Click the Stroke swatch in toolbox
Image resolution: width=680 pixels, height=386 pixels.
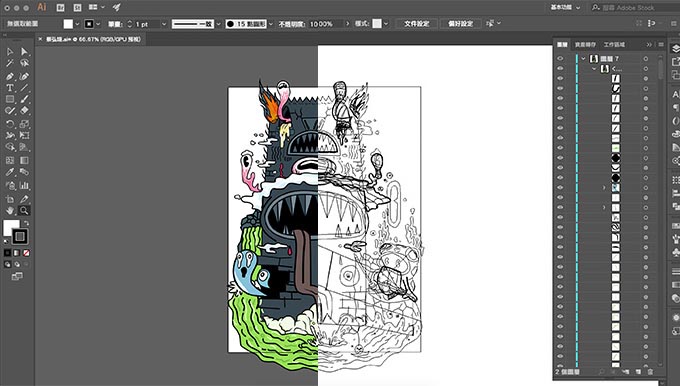(20, 236)
